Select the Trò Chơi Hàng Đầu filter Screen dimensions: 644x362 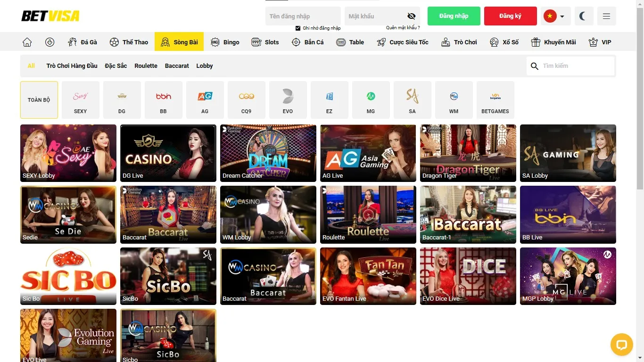(x=72, y=66)
